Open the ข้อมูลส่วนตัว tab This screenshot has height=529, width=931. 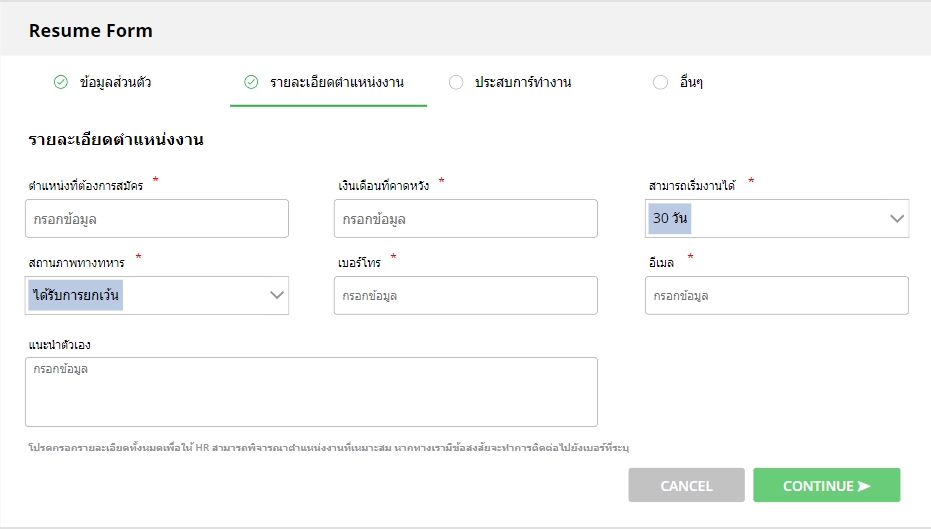pyautogui.click(x=115, y=82)
